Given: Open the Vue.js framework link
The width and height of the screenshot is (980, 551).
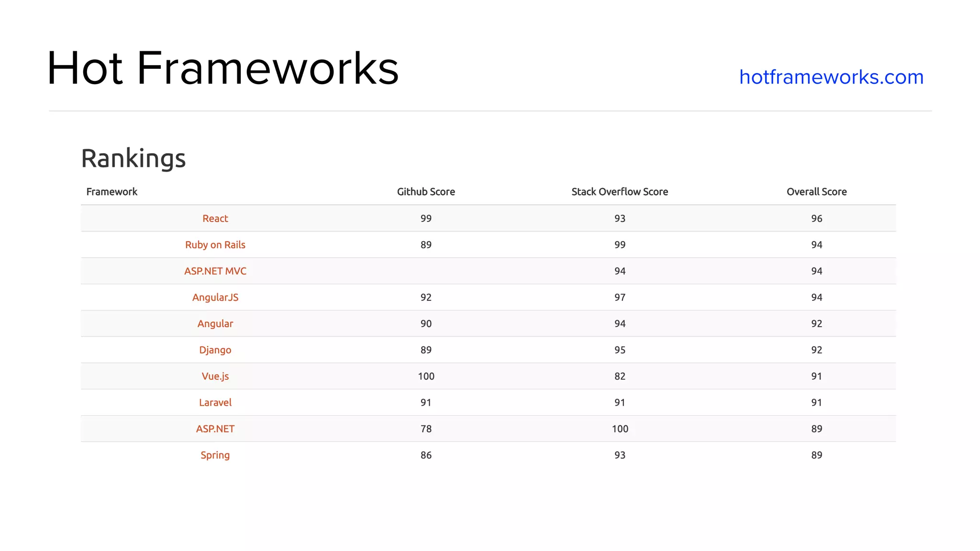Looking at the screenshot, I should (215, 376).
